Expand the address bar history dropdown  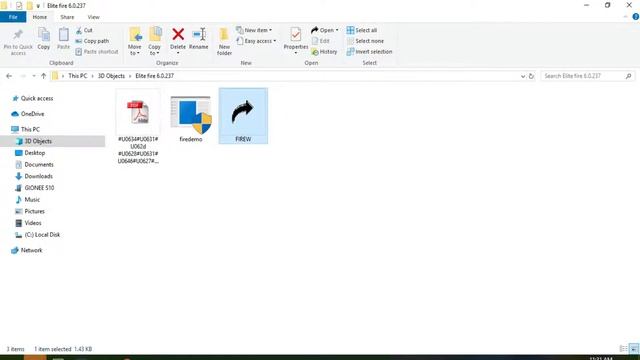point(523,76)
